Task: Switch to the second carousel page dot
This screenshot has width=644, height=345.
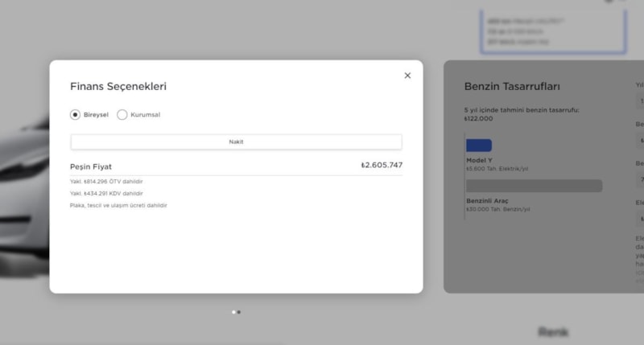Action: pyautogui.click(x=239, y=312)
